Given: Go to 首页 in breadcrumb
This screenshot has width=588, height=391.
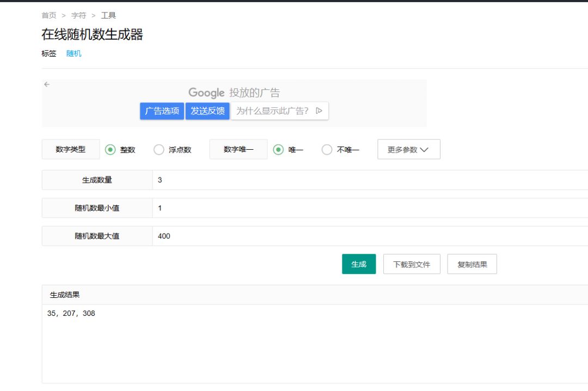Looking at the screenshot, I should pos(49,15).
